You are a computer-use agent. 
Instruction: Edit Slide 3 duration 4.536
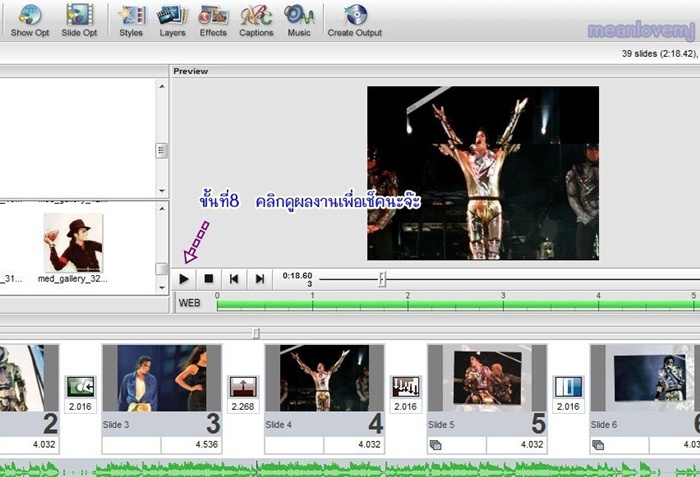point(192,445)
